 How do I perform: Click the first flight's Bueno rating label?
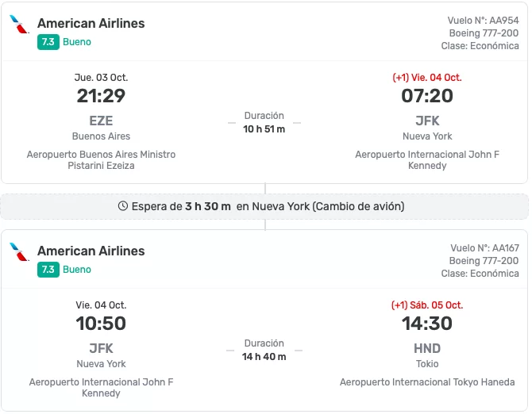77,42
